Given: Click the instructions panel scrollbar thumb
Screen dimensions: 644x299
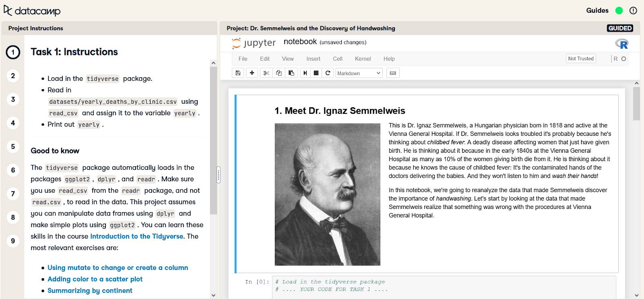Looking at the screenshot, I should [213, 141].
